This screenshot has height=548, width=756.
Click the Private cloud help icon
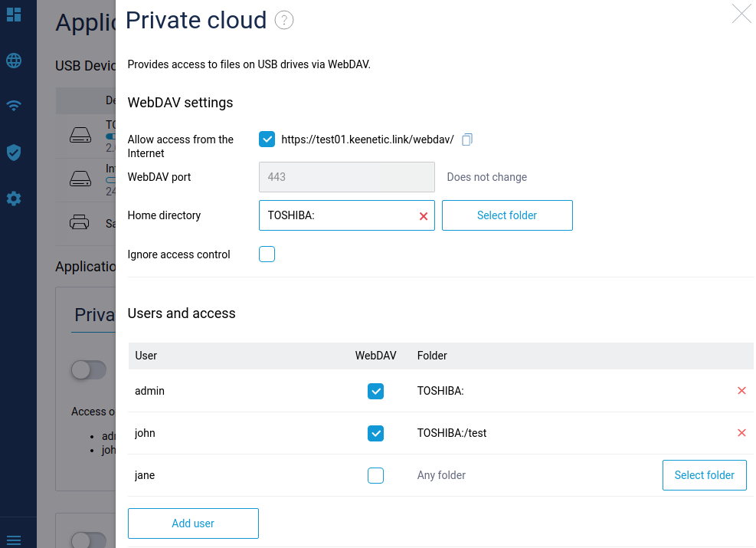coord(284,21)
